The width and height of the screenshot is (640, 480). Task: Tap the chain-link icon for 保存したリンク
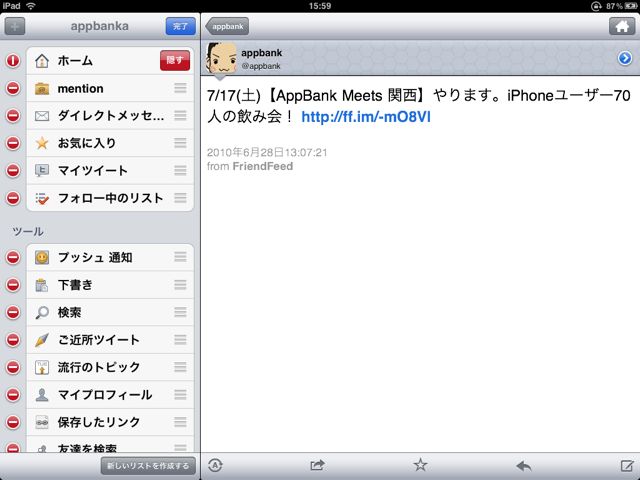(42, 422)
